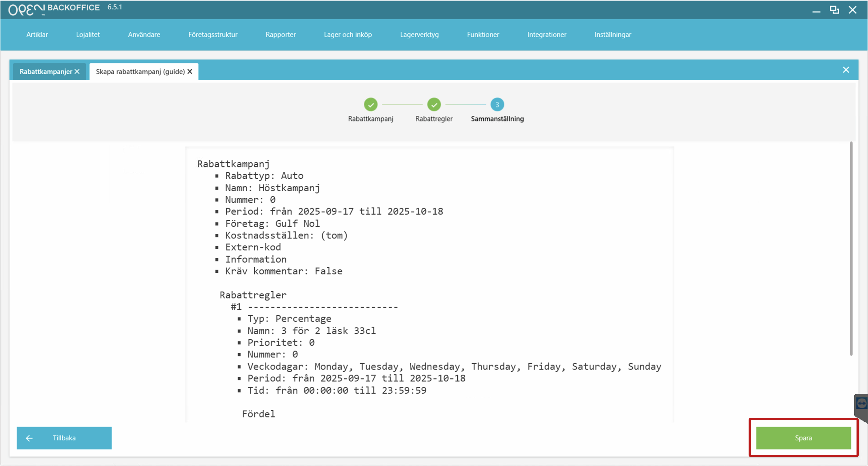Open the Artiklar menu
Viewport: 868px width, 466px height.
[x=37, y=34]
